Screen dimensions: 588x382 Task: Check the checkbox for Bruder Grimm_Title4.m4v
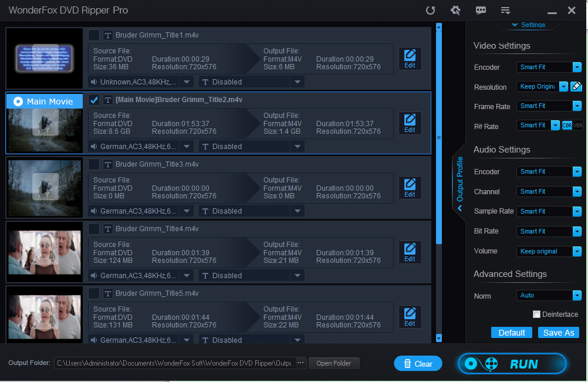[94, 229]
